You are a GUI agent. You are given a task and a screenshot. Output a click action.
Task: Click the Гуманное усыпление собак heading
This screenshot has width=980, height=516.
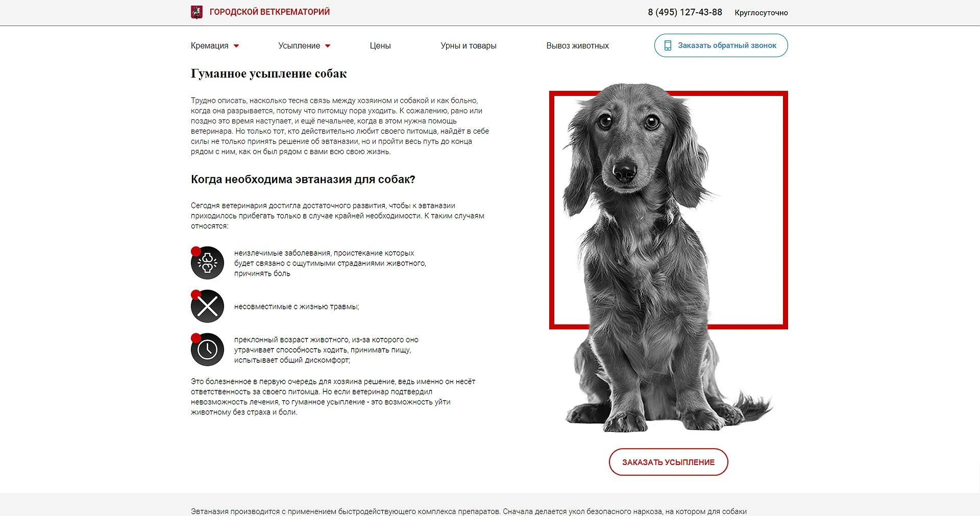pyautogui.click(x=268, y=73)
